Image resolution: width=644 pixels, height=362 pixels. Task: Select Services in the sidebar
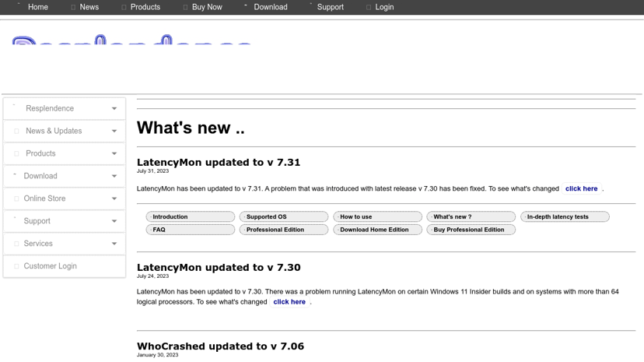(38, 244)
